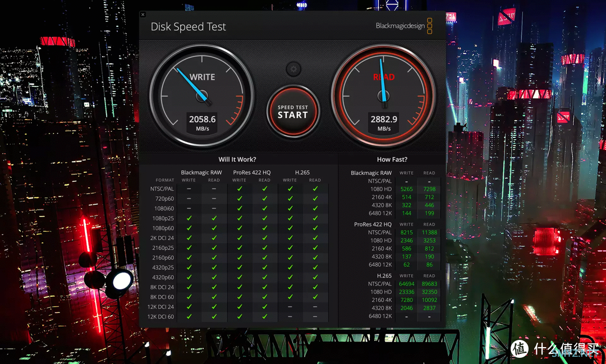Click the 8K DCI 60 format row label
This screenshot has height=364, width=606.
[x=162, y=297]
